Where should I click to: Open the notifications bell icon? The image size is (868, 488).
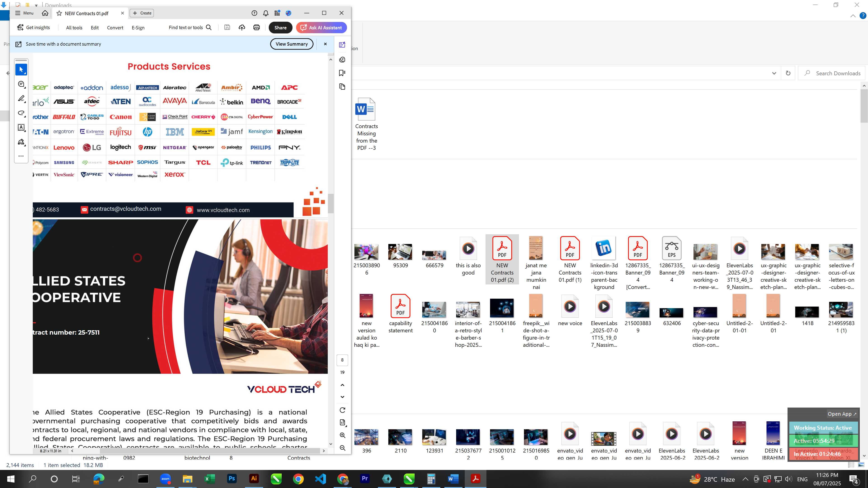pos(266,13)
